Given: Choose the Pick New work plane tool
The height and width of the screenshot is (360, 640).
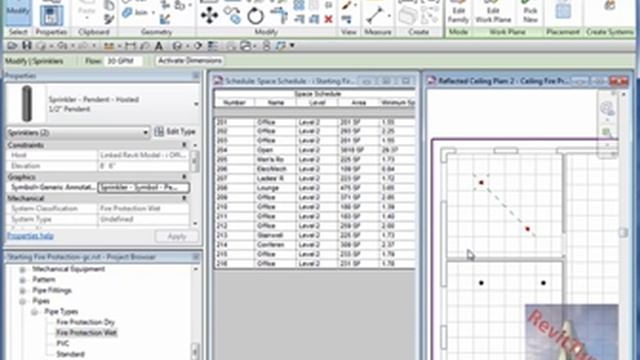Looking at the screenshot, I should pos(530,12).
